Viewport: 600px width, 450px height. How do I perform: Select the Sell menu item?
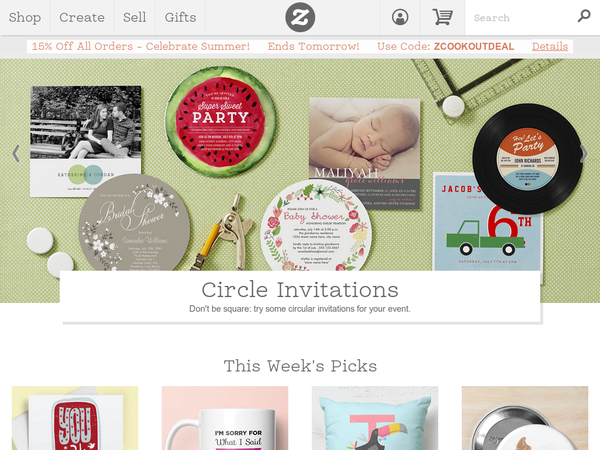[x=134, y=17]
